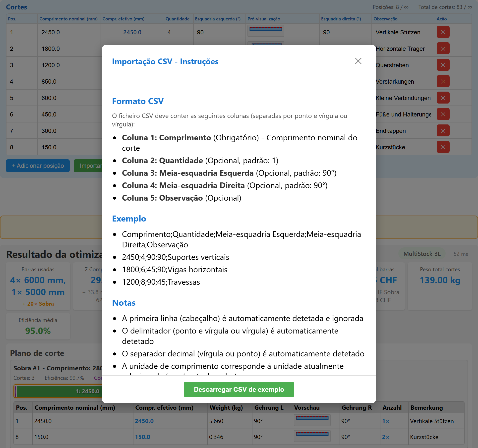Click example line 2450;4;90;90;Suportes verticais
The image size is (478, 448).
[176, 257]
